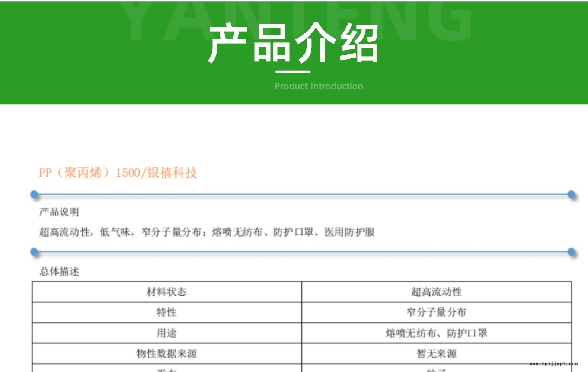Click the product description text line
The image size is (588, 372).
pos(207,232)
